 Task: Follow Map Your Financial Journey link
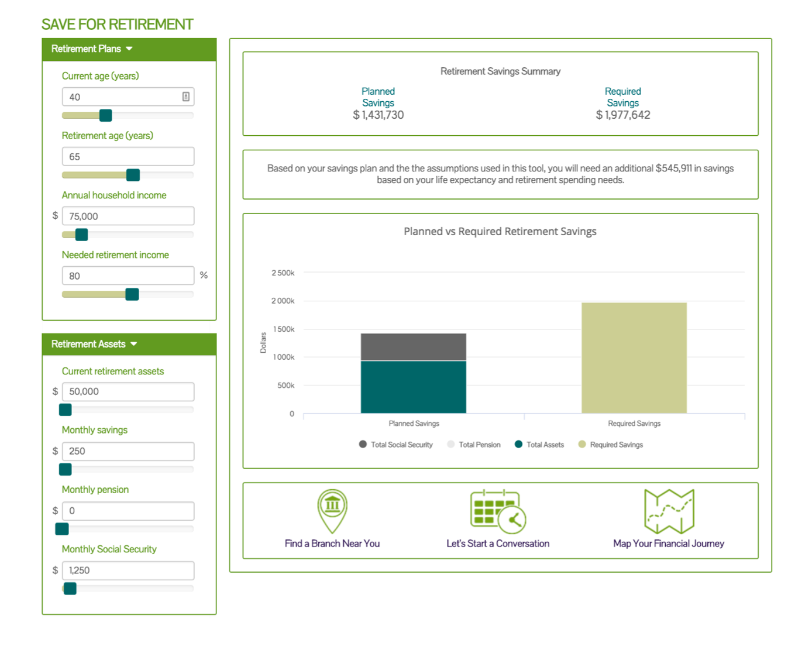coord(668,544)
